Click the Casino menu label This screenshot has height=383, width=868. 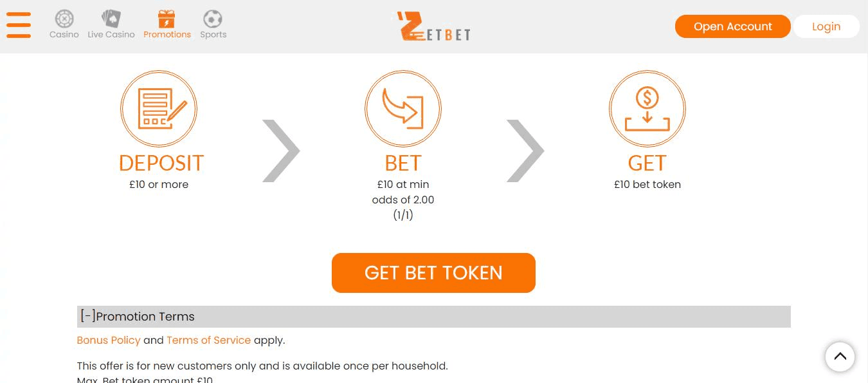(64, 35)
